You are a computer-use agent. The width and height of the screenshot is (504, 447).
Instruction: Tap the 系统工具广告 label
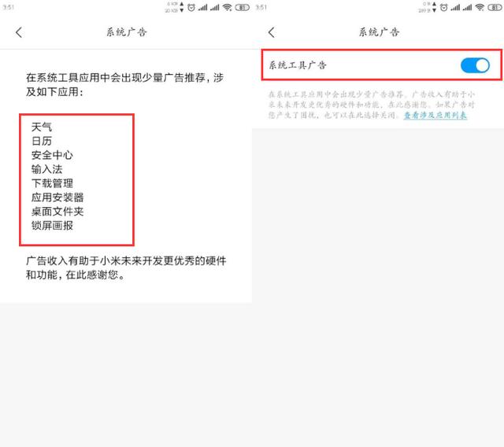(x=298, y=65)
